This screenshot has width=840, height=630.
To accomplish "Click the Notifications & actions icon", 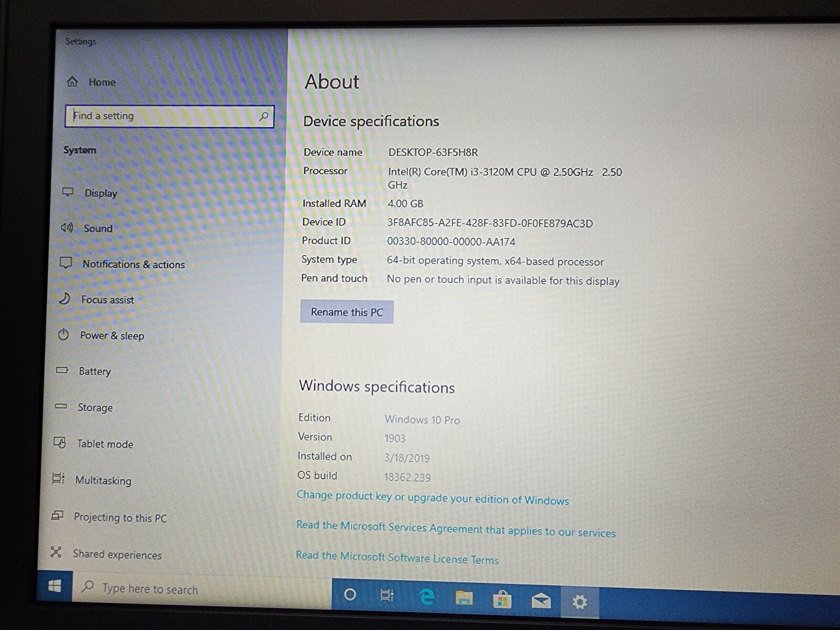I will point(66,262).
